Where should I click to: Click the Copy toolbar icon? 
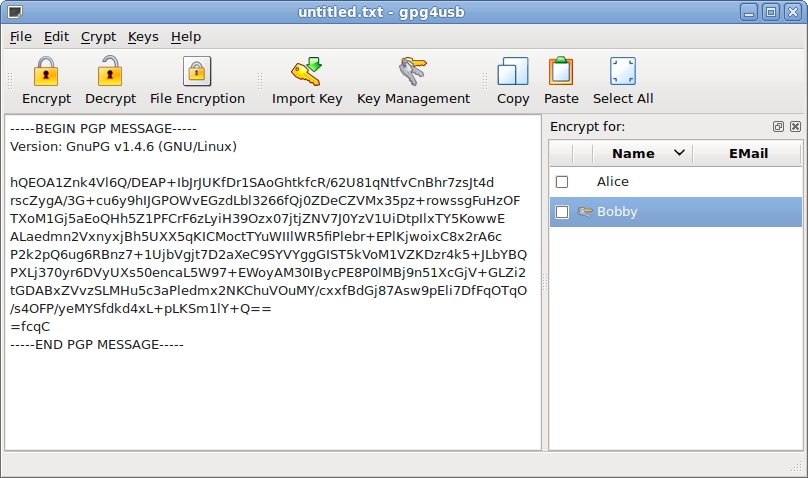[513, 72]
